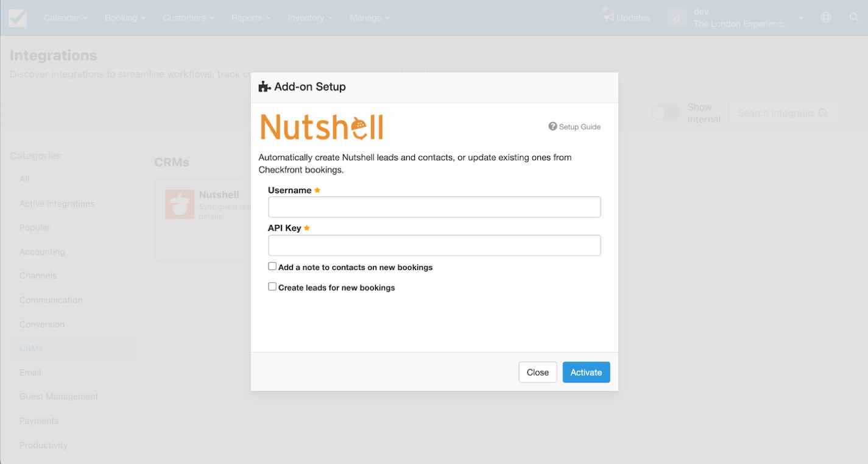
Task: Click the Nutshell acorn card icon
Action: [x=180, y=204]
